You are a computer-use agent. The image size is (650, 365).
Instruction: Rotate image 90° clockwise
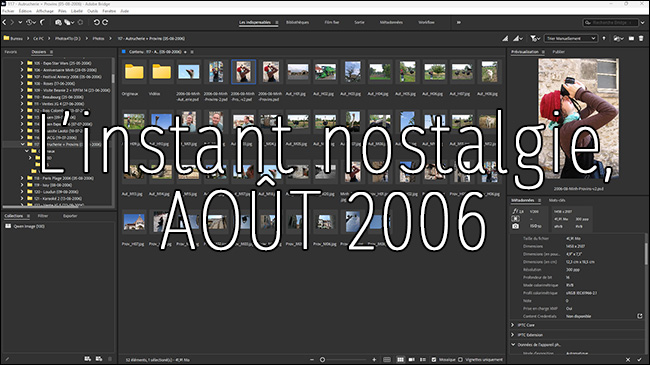coord(105,22)
